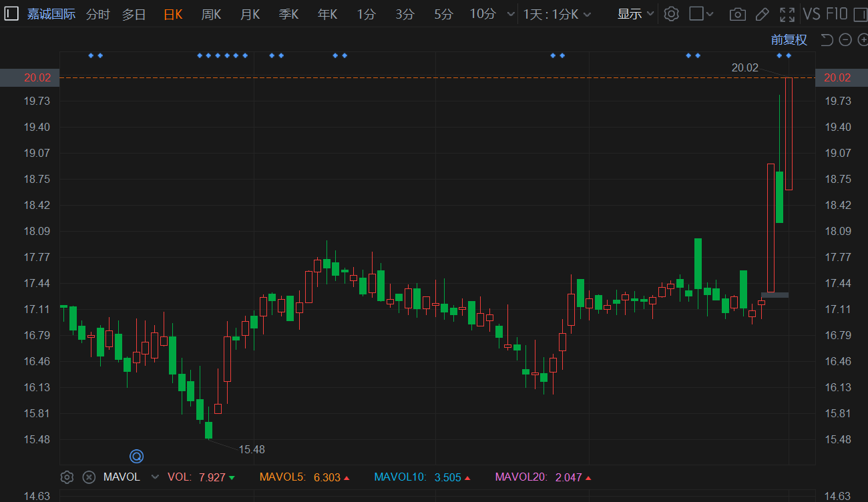This screenshot has height=502, width=868.
Task: Toggle the 前复权 price adjustment mode
Action: pos(789,40)
